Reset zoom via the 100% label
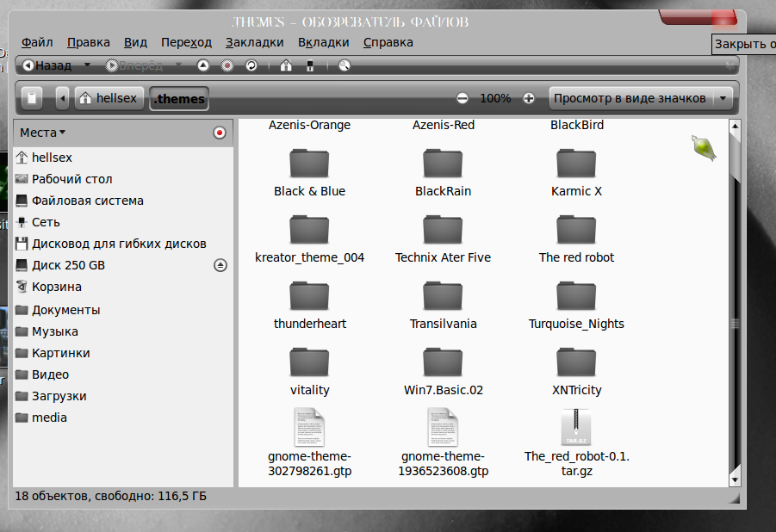 [x=495, y=98]
